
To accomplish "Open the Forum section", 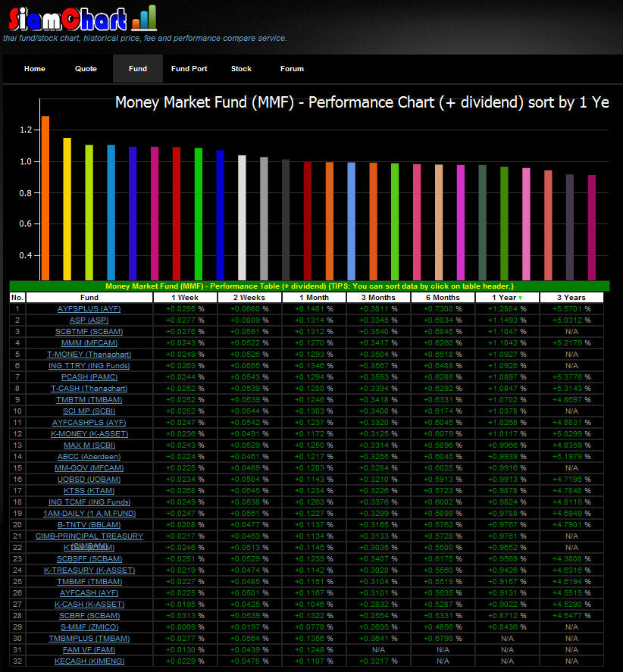I will tap(292, 68).
